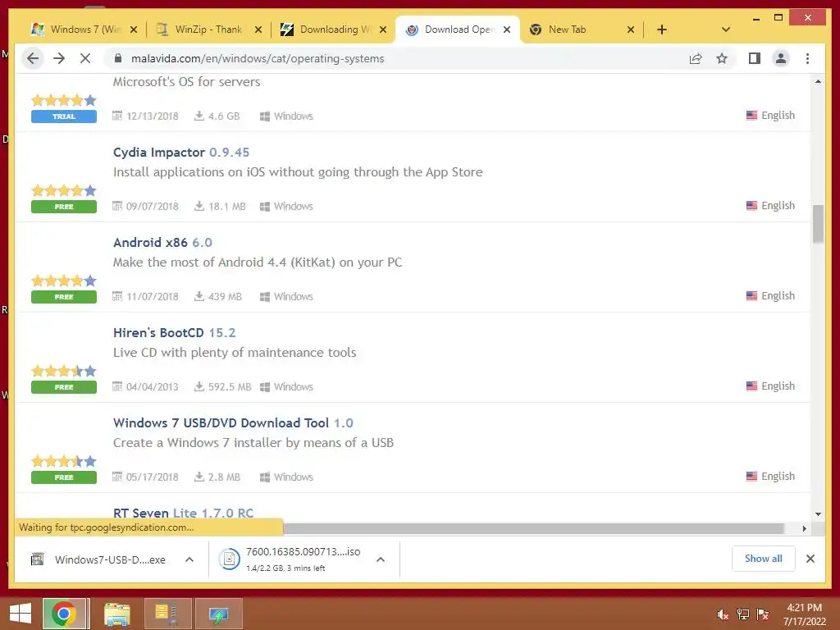Expand the tab search chevron
Image resolution: width=840 pixels, height=630 pixels.
coord(726,30)
